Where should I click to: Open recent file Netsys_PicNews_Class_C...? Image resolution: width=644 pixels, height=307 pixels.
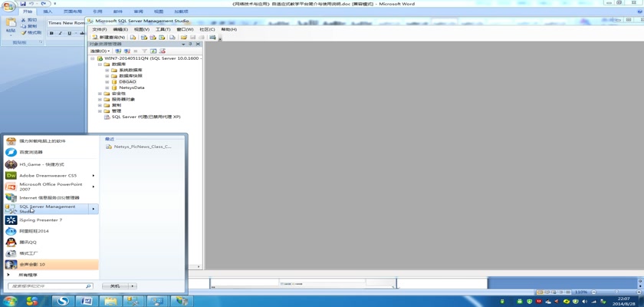139,147
